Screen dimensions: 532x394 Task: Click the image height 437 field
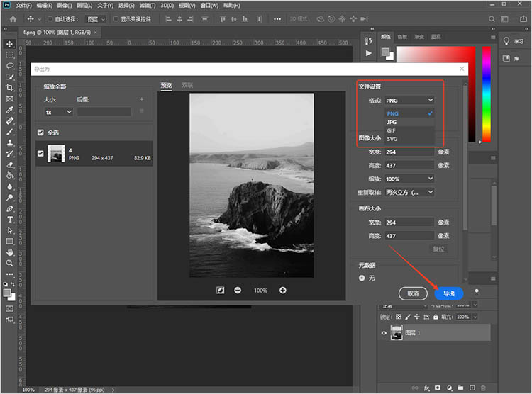[409, 166]
